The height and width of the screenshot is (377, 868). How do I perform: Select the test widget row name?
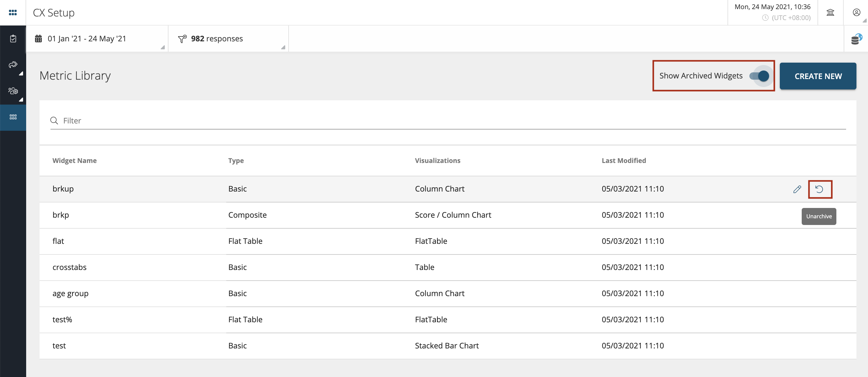click(59, 346)
